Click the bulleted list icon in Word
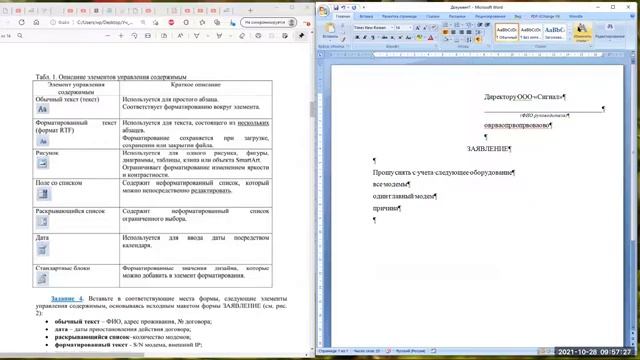This screenshot has height=360, width=640. coord(446,25)
